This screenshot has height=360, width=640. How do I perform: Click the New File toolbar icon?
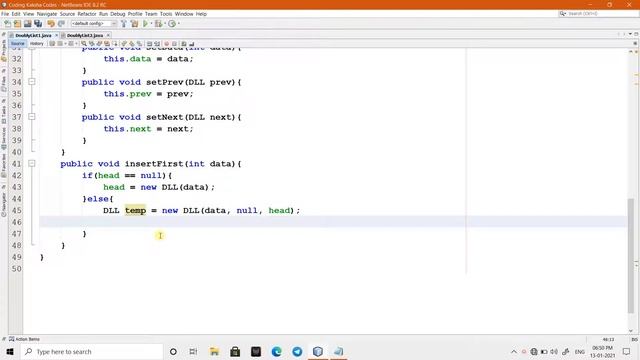tap(8, 24)
